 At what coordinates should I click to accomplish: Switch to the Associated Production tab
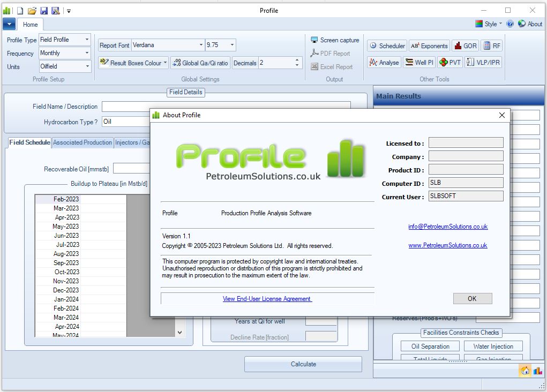pyautogui.click(x=82, y=142)
